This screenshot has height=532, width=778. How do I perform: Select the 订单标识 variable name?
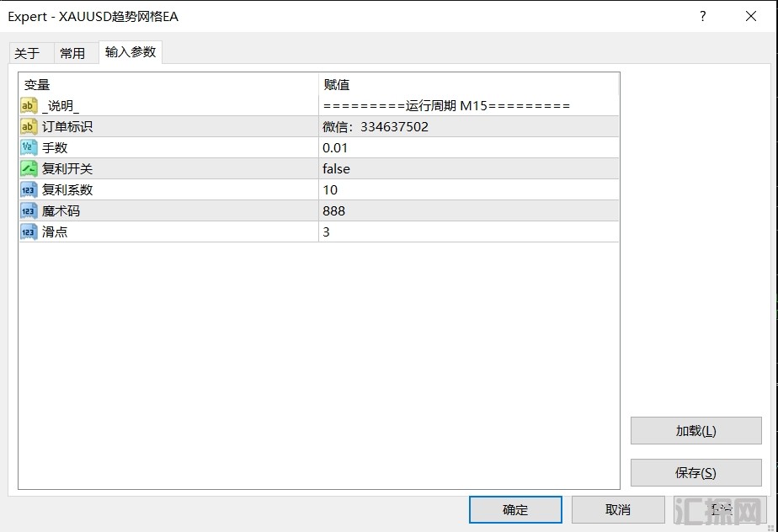click(x=67, y=126)
